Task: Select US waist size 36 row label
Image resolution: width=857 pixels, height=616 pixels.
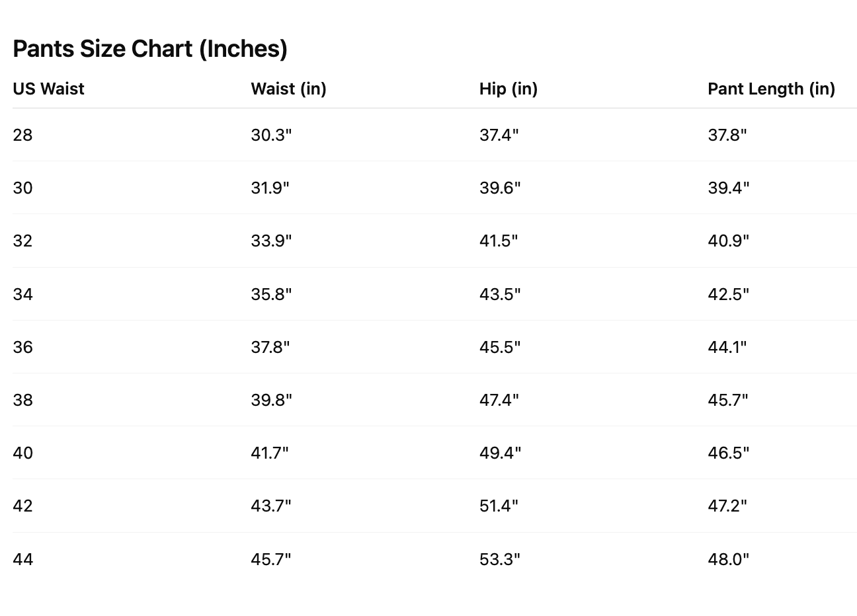Action: [x=22, y=347]
